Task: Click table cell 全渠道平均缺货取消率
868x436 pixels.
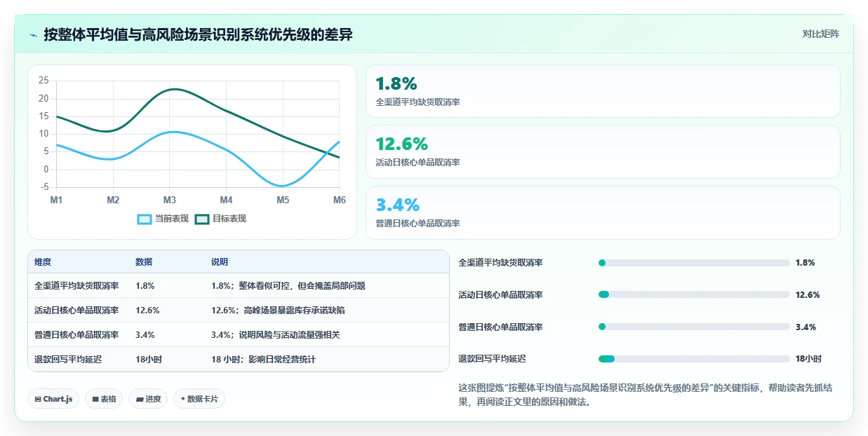Action: pyautogui.click(x=76, y=286)
